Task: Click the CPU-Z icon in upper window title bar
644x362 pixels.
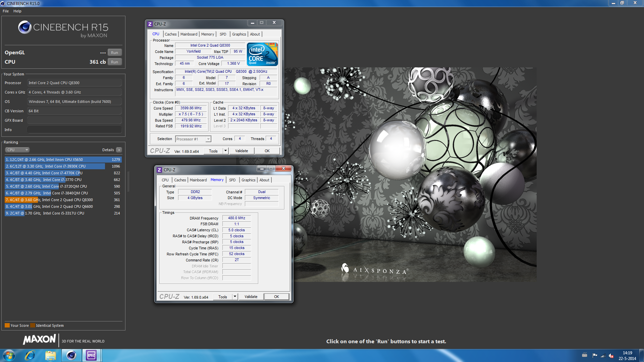Action: (x=150, y=24)
